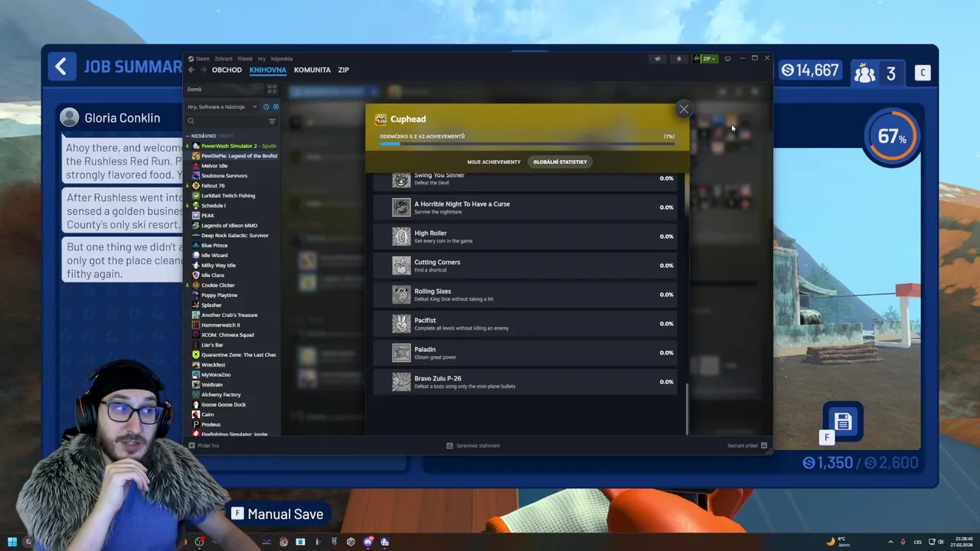980x551 pixels.
Task: Open the taskbar clock and date
Action: 962,542
